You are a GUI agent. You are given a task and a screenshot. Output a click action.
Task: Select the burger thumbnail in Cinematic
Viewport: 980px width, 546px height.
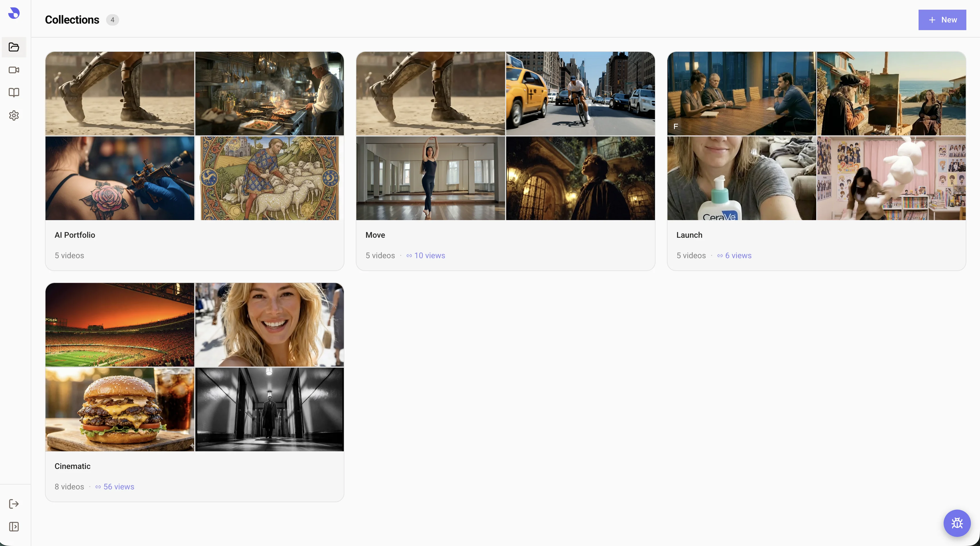tap(120, 409)
